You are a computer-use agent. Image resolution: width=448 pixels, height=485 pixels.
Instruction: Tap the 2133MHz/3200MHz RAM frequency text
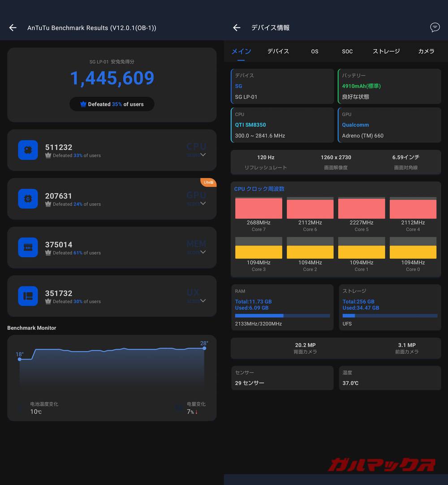[x=258, y=324]
